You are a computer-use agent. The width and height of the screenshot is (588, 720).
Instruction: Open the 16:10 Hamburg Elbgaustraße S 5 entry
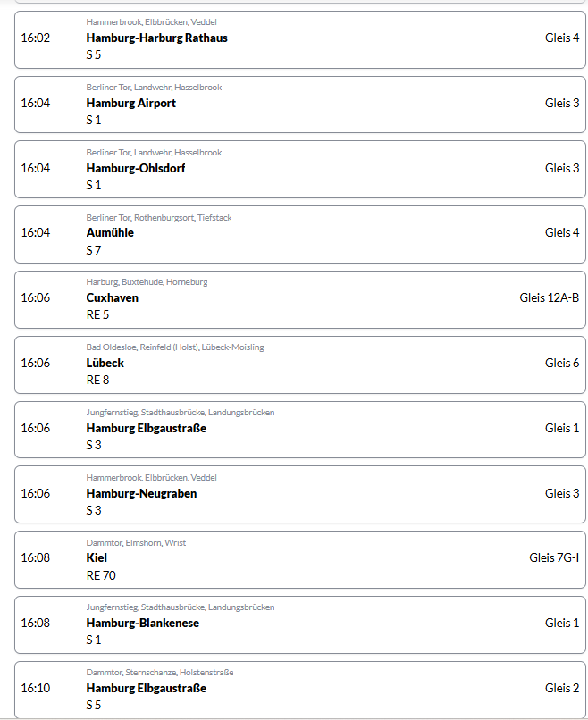click(x=300, y=689)
